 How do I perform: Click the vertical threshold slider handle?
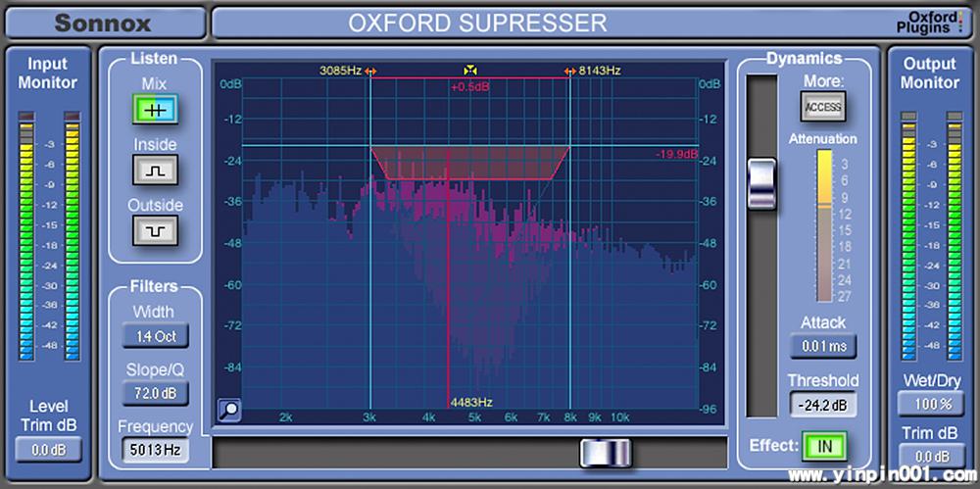pos(761,183)
